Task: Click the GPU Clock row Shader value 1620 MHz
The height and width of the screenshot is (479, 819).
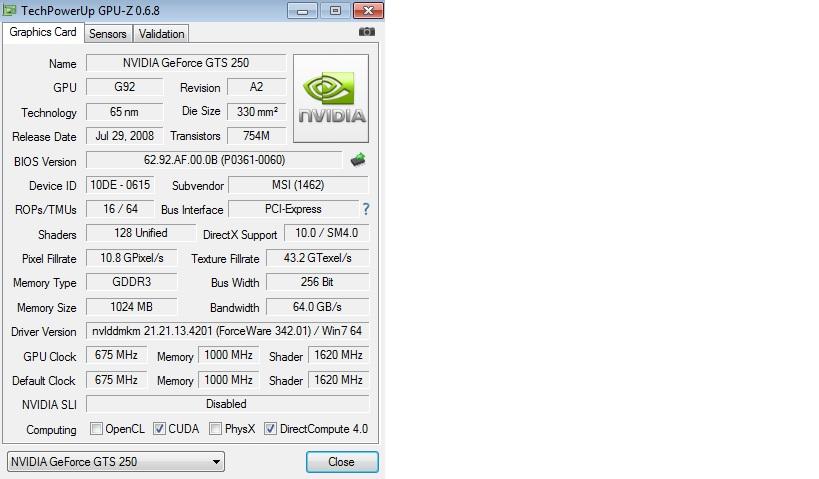Action: point(338,355)
